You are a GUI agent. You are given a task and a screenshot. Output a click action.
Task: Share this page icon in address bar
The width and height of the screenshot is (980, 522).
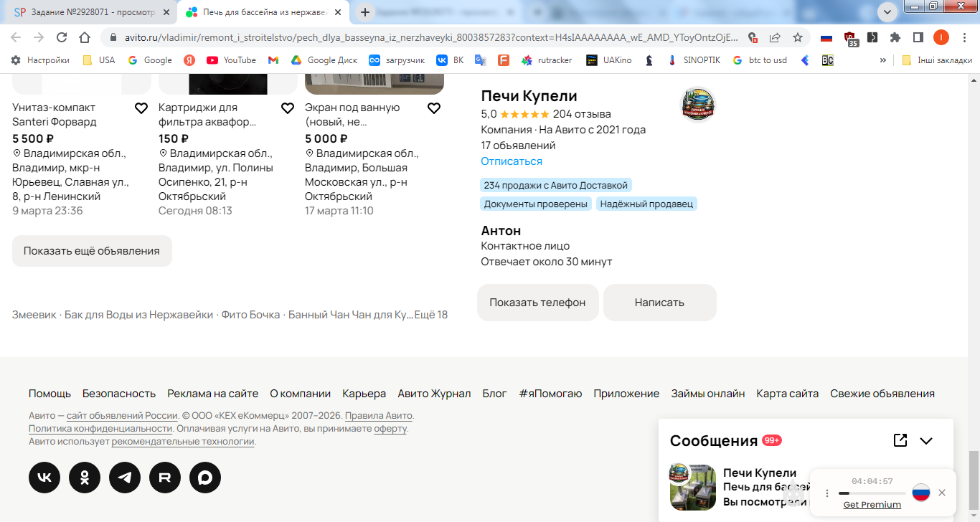775,37
